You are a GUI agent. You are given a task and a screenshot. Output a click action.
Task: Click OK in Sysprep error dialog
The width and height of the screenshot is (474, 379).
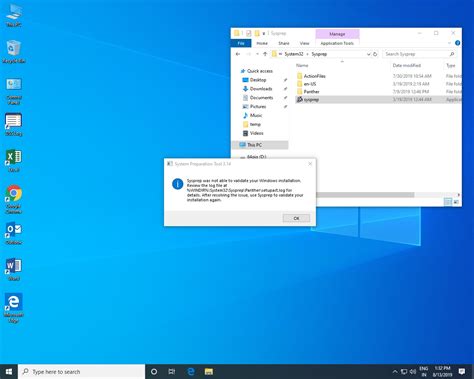pyautogui.click(x=296, y=218)
